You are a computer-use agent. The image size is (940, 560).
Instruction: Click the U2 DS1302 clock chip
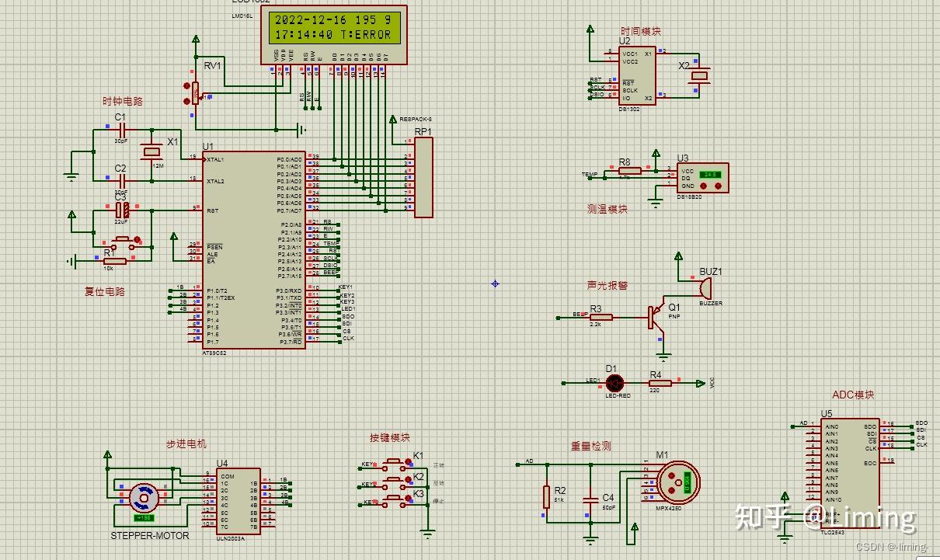tap(637, 76)
